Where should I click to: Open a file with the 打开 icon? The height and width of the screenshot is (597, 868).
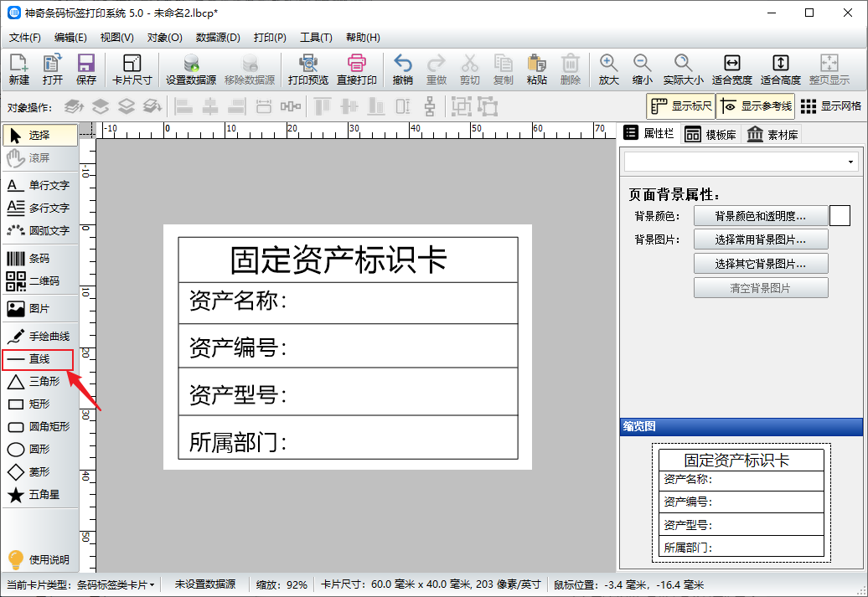(x=53, y=69)
